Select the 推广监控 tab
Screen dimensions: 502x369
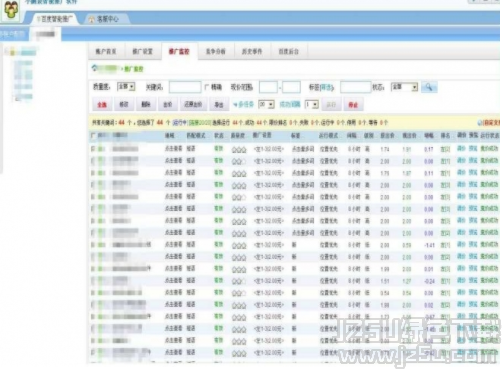(179, 51)
